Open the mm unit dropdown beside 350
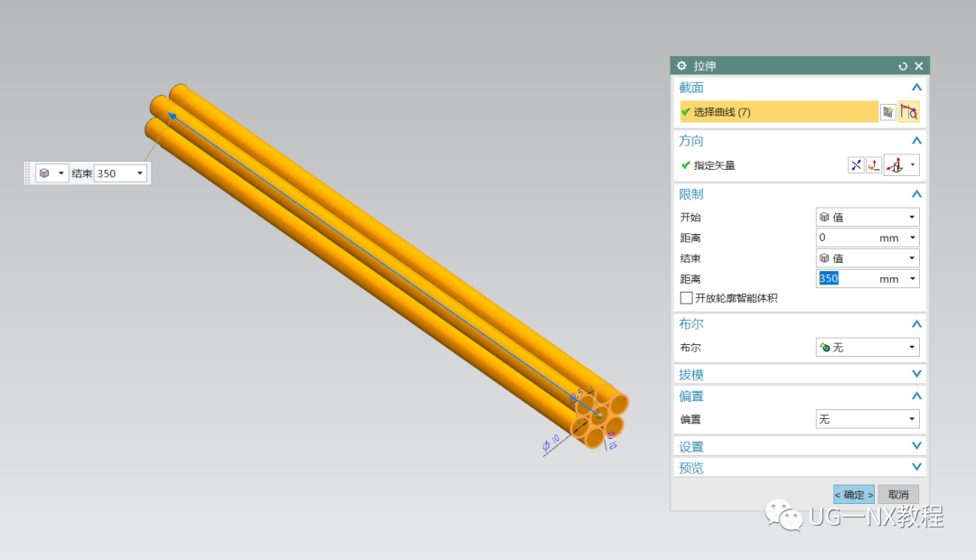This screenshot has width=976, height=560. [x=911, y=278]
